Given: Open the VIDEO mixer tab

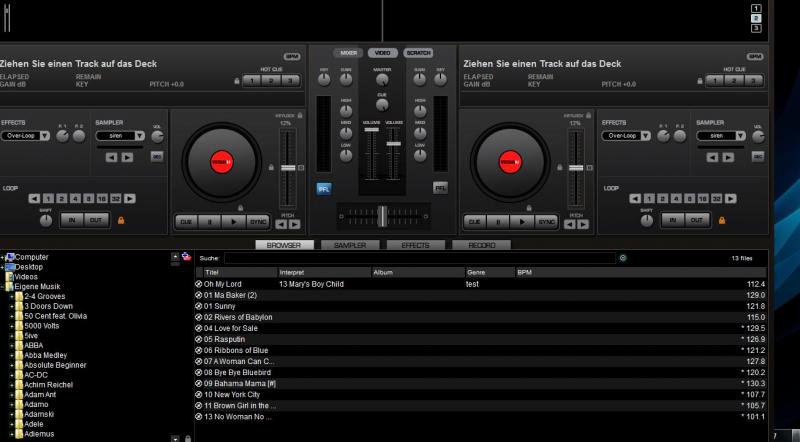Looking at the screenshot, I should [x=383, y=52].
